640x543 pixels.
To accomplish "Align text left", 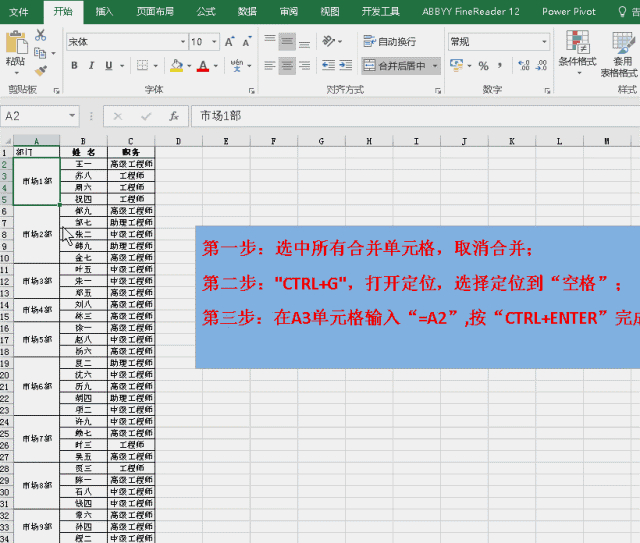I will (270, 65).
